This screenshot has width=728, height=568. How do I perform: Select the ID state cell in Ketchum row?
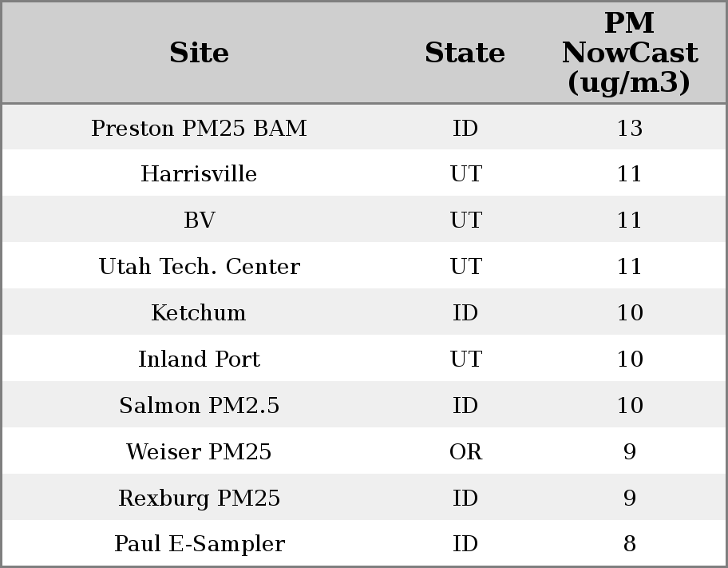click(x=465, y=313)
